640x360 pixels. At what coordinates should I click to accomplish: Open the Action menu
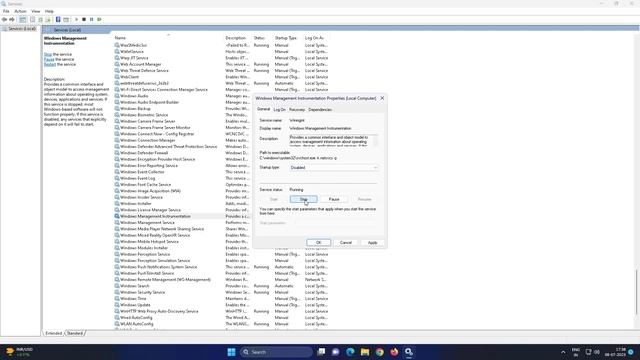(x=20, y=11)
